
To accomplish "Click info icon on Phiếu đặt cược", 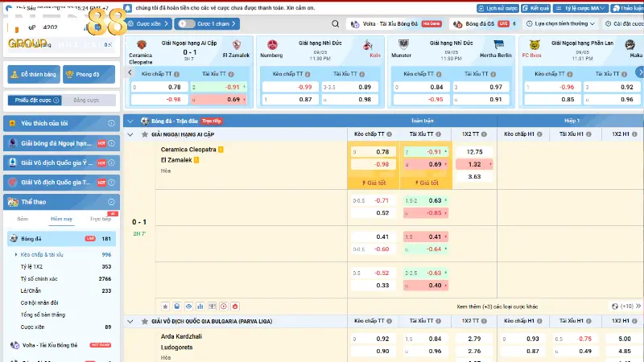I will (x=56, y=100).
